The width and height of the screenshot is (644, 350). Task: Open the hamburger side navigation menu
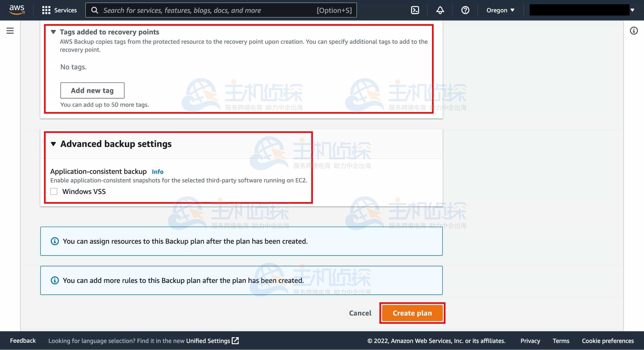(x=10, y=31)
